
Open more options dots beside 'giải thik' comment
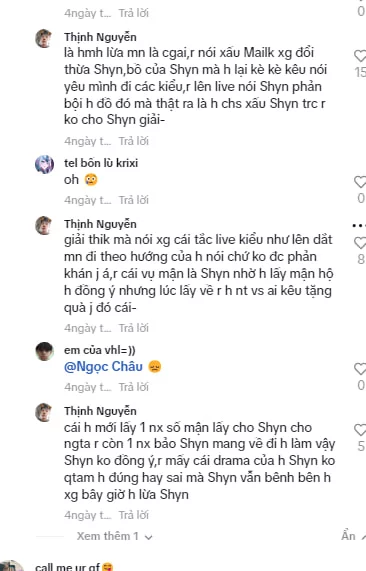(359, 226)
